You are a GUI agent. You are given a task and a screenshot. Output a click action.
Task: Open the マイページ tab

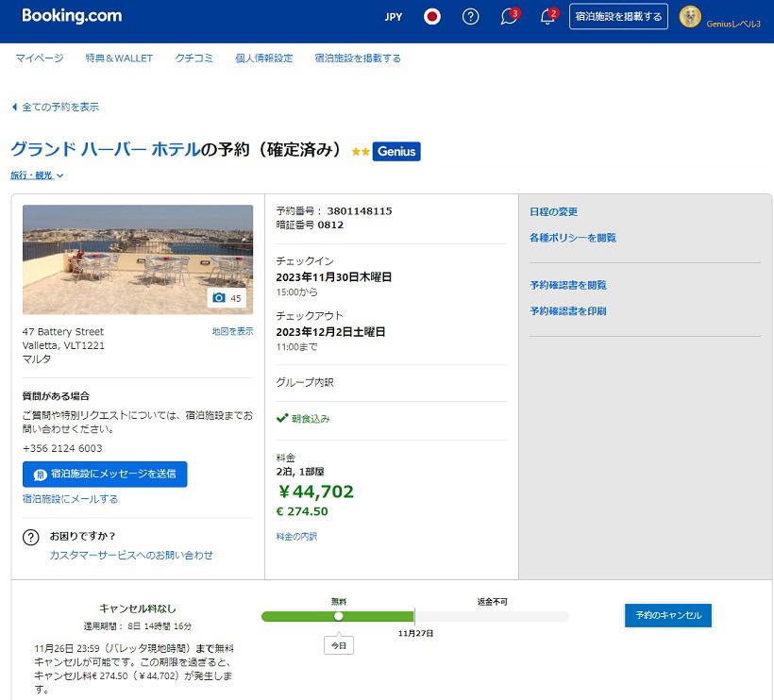click(40, 58)
